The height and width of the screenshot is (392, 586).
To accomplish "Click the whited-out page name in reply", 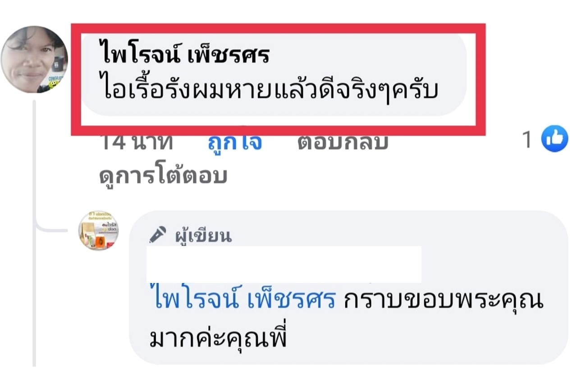I will (x=284, y=264).
